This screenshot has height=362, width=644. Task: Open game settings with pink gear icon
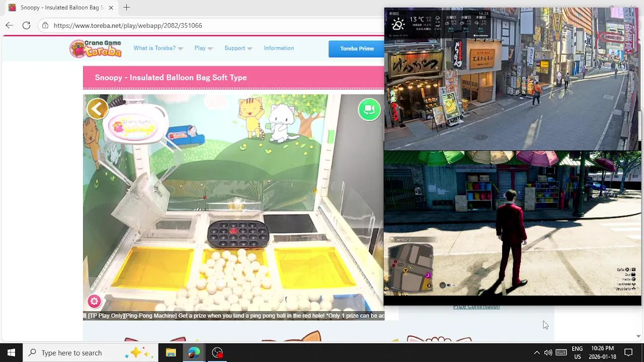point(94,301)
